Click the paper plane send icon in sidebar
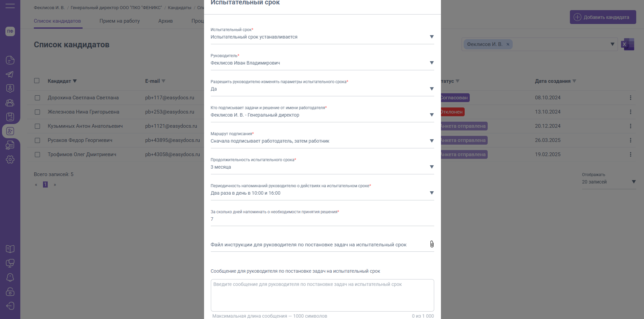Viewport: 644px width, 319px height. (x=10, y=74)
